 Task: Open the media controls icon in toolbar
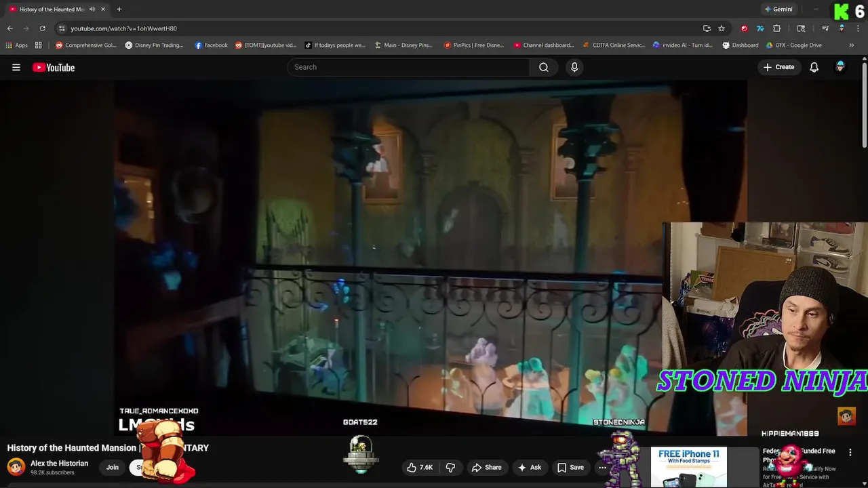point(825,28)
